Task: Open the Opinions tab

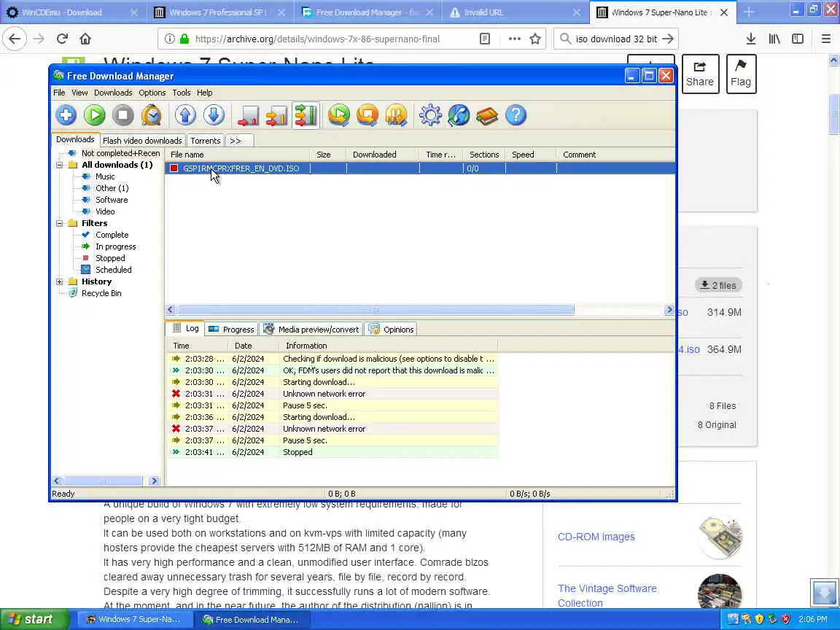Action: point(391,330)
